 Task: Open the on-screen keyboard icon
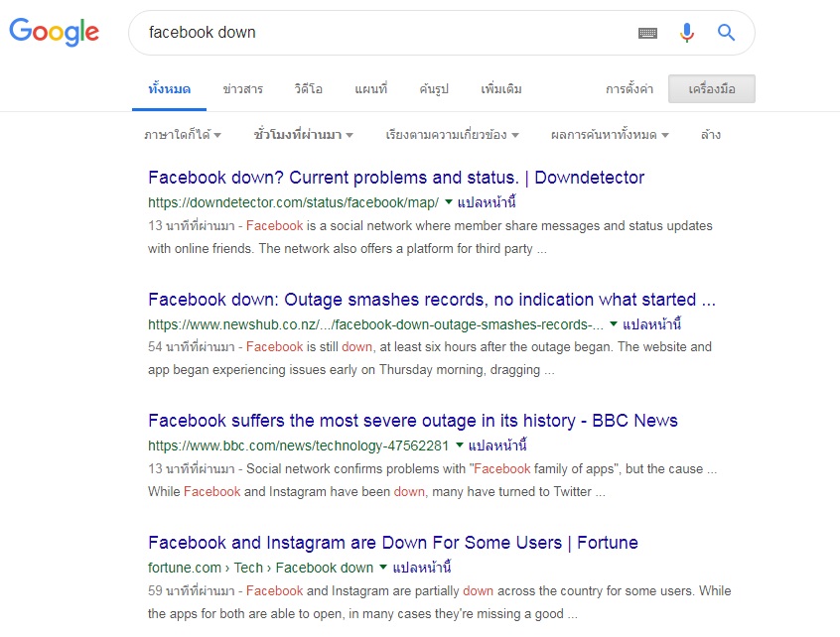(647, 33)
